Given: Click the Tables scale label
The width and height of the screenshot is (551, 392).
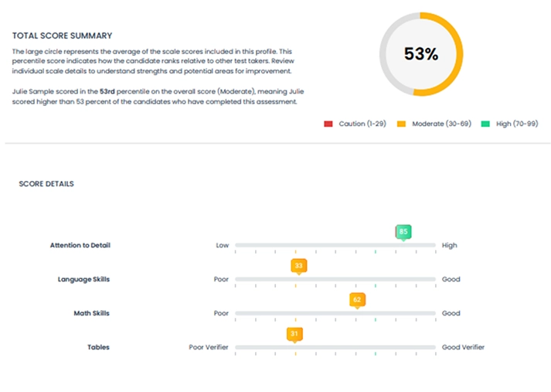Looking at the screenshot, I should pos(98,347).
